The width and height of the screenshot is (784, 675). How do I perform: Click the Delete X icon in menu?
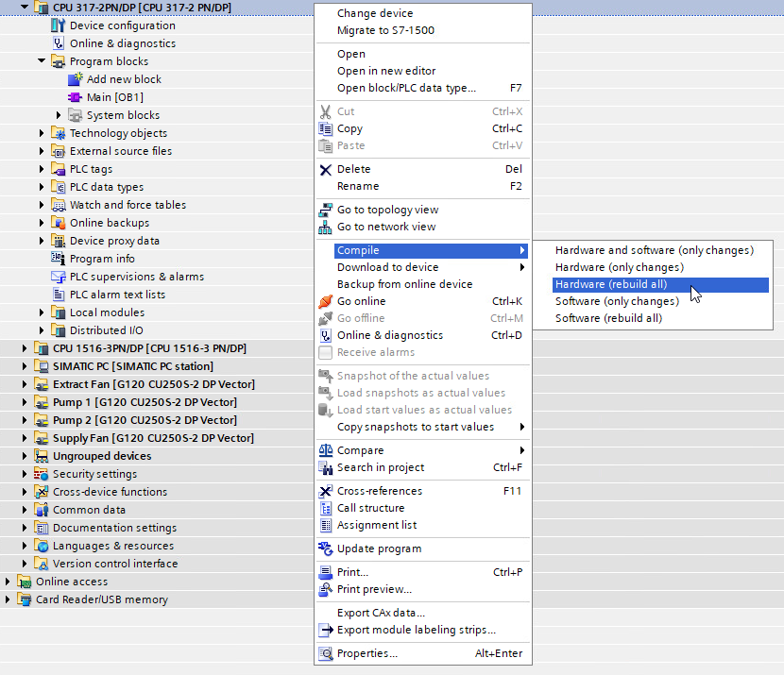pos(326,169)
